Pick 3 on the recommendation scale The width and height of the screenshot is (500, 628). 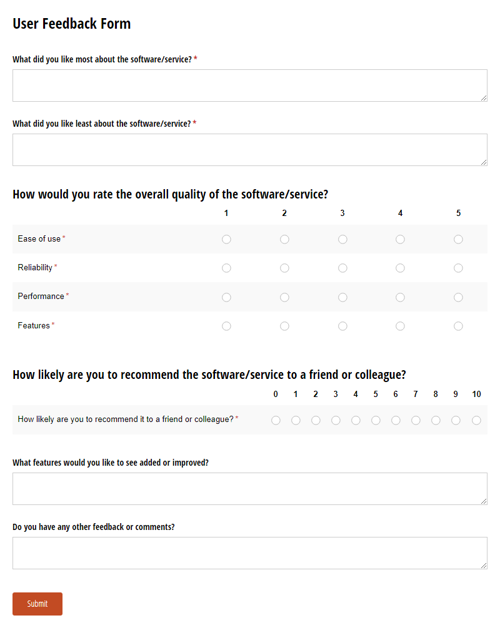pos(336,420)
